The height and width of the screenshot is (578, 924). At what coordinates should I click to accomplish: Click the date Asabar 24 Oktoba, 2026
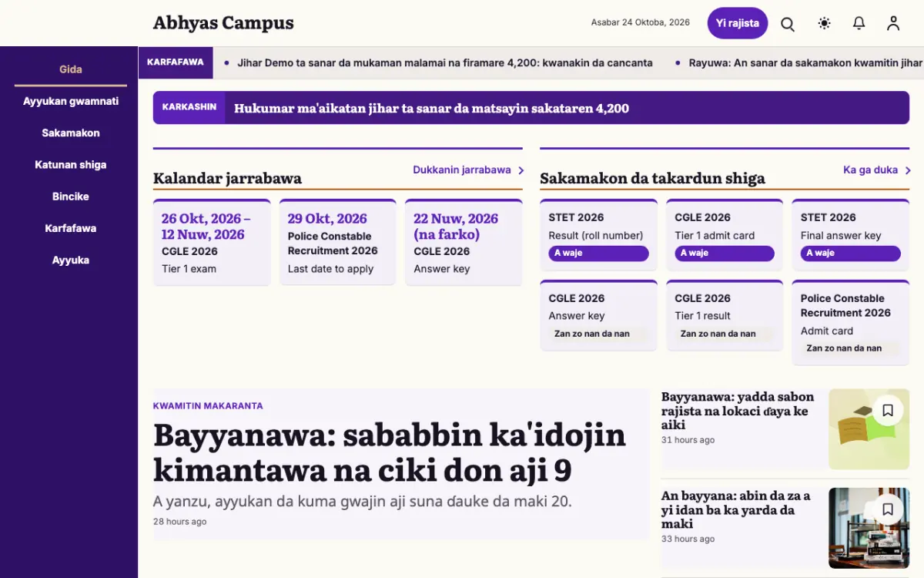pyautogui.click(x=641, y=23)
